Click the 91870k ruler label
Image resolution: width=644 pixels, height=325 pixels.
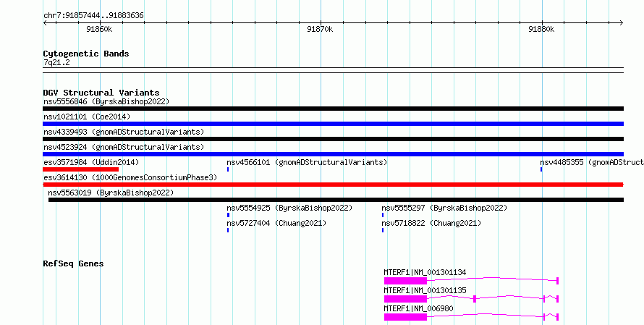click(x=320, y=29)
